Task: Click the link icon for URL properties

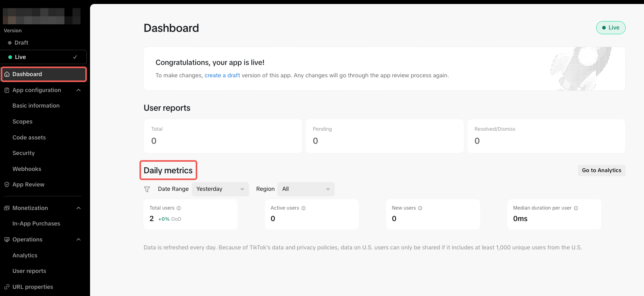Action: pyautogui.click(x=7, y=287)
